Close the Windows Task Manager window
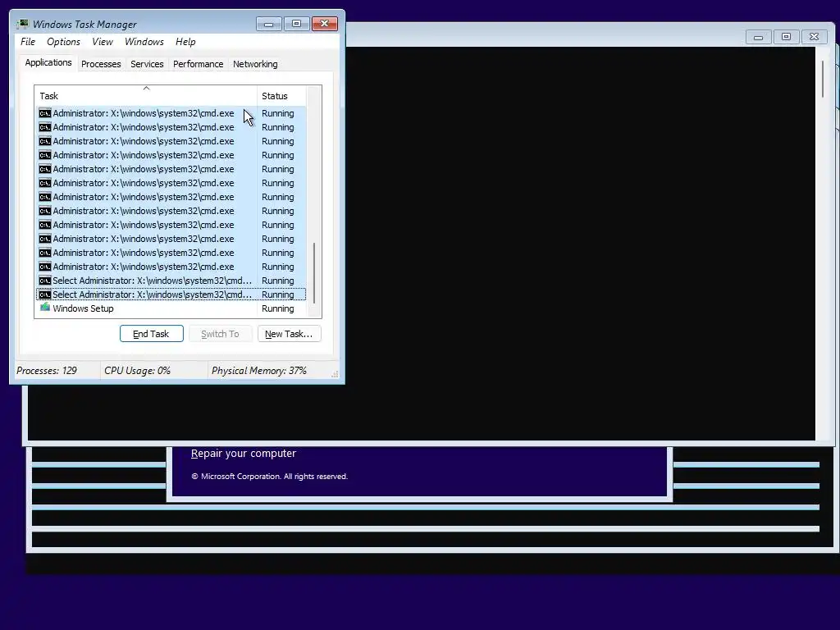 click(325, 24)
